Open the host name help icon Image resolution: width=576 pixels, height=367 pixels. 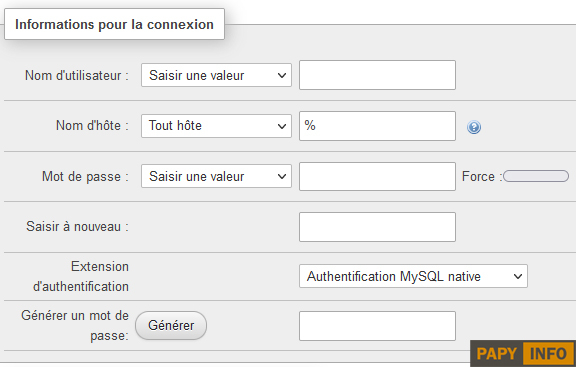tap(474, 127)
